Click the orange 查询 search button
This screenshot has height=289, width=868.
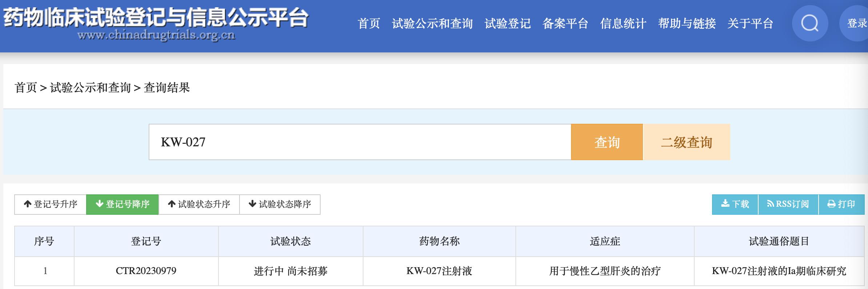pyautogui.click(x=607, y=142)
